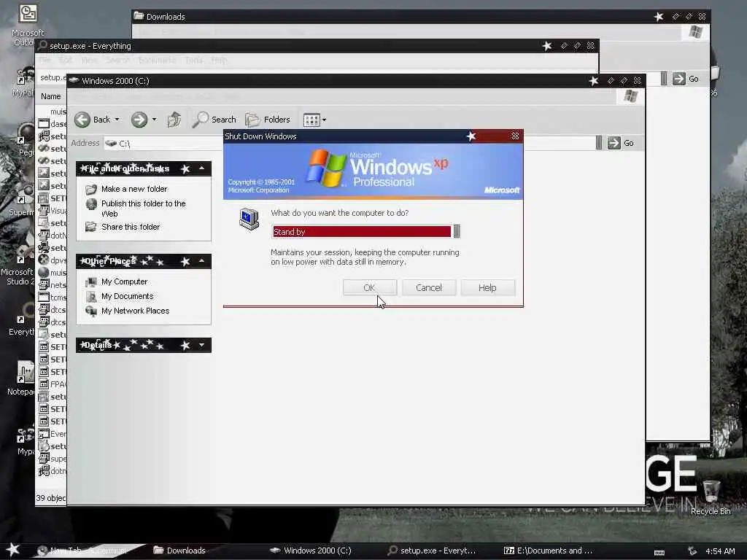This screenshot has width=747, height=560.
Task: Open My Documents from Other Places
Action: (x=127, y=296)
